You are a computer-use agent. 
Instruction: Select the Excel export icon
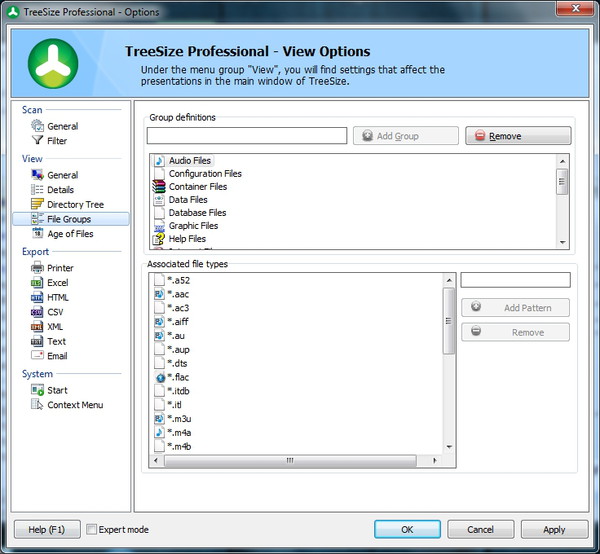(x=38, y=283)
